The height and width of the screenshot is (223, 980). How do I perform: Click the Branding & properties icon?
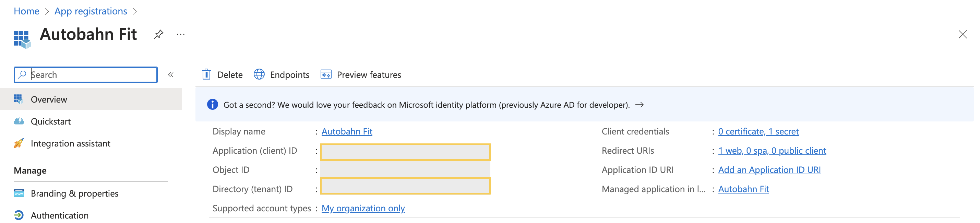[x=19, y=193]
